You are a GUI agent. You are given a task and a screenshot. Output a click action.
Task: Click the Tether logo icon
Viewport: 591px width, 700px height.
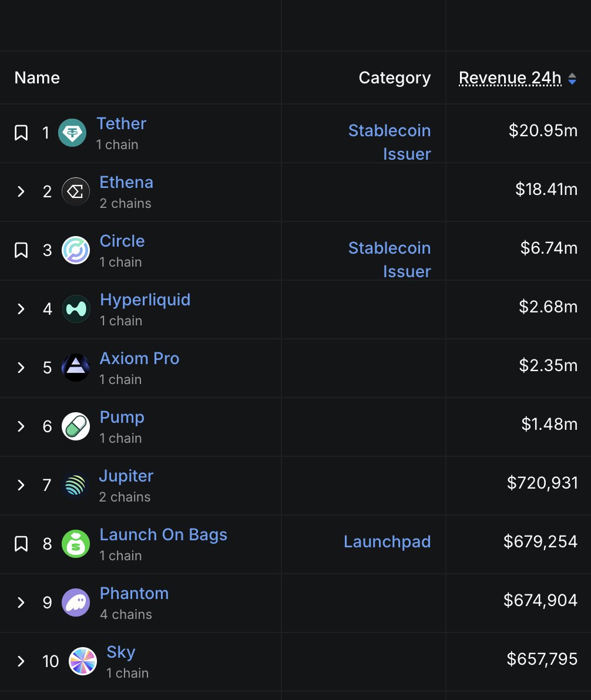click(x=72, y=133)
